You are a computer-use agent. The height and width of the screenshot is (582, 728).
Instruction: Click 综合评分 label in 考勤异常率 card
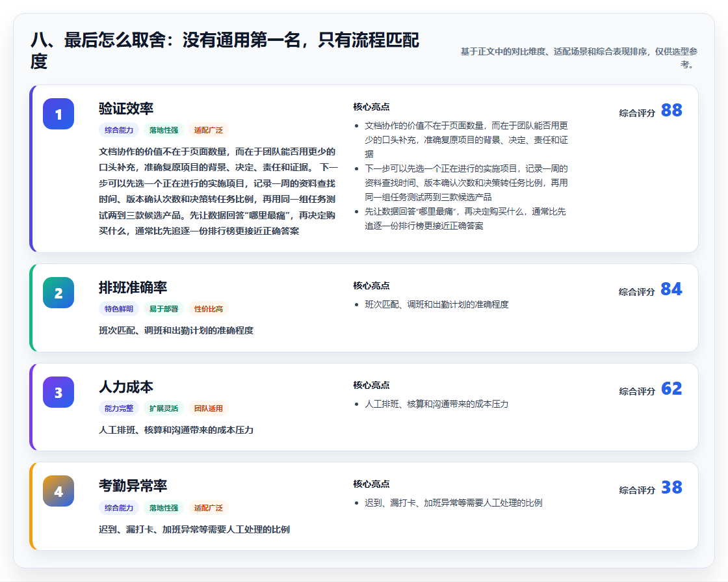click(x=637, y=490)
